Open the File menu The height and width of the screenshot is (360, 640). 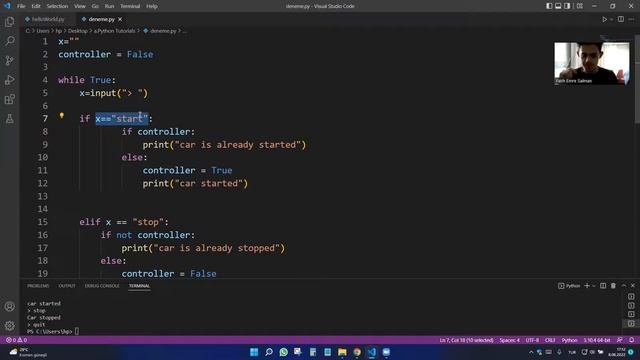pyautogui.click(x=21, y=6)
